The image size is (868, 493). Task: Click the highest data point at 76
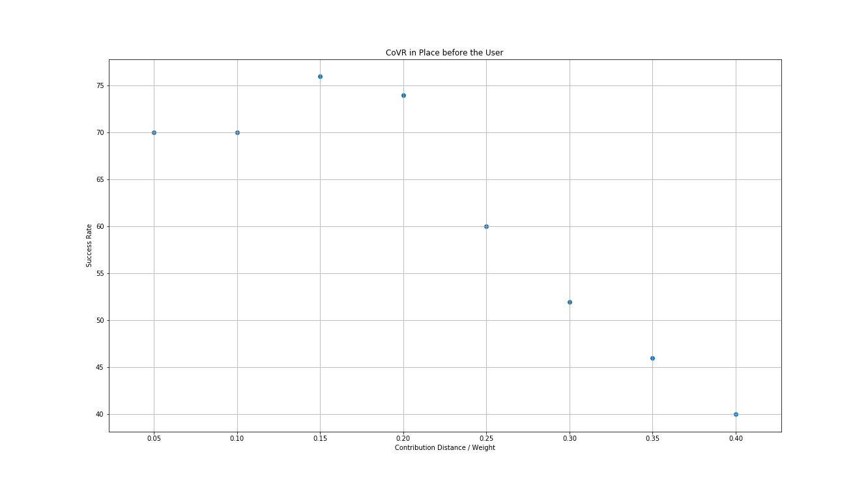(320, 76)
